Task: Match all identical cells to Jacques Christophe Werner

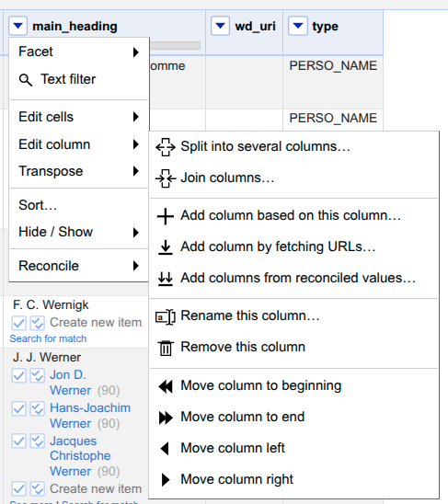Action: [x=38, y=441]
